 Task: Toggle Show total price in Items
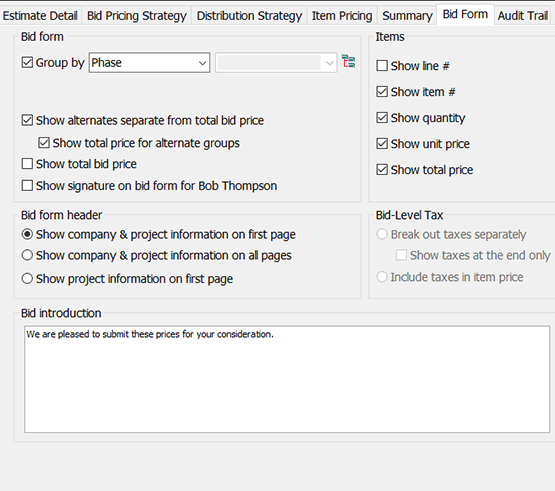382,170
